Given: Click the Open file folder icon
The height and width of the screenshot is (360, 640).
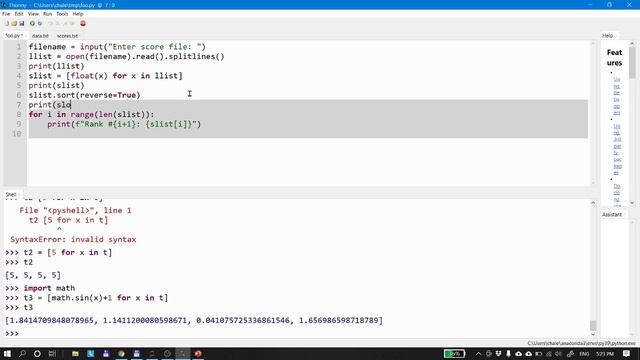Looking at the screenshot, I should click(14, 24).
